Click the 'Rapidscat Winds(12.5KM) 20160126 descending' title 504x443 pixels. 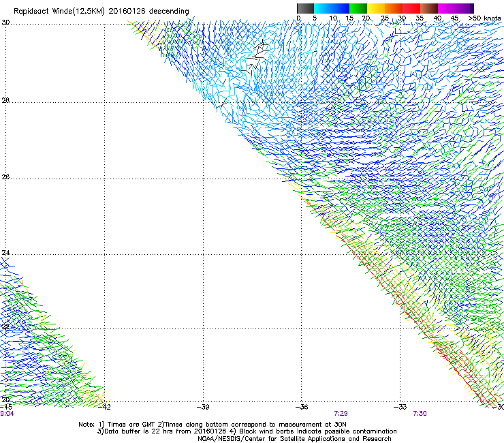(x=101, y=12)
